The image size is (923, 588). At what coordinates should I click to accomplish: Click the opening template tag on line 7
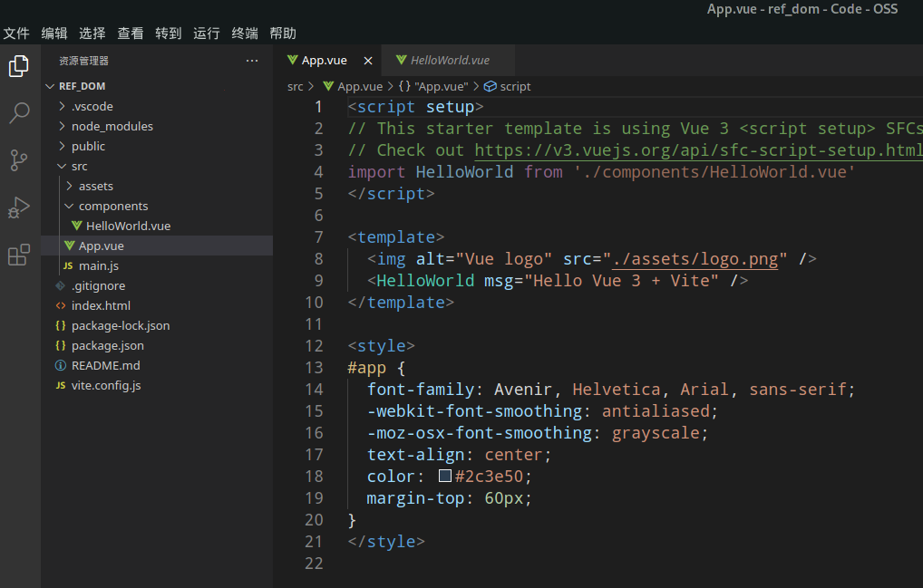point(395,237)
